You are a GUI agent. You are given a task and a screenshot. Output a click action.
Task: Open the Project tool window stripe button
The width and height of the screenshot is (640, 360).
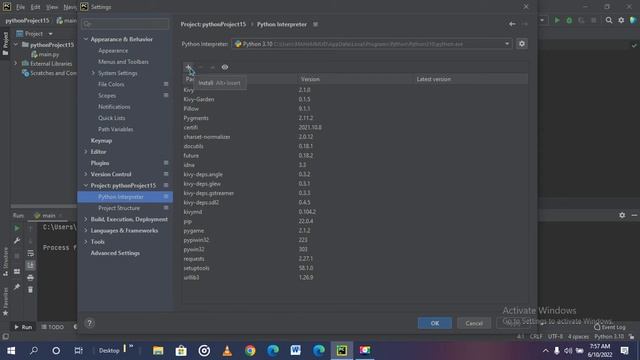coord(5,43)
